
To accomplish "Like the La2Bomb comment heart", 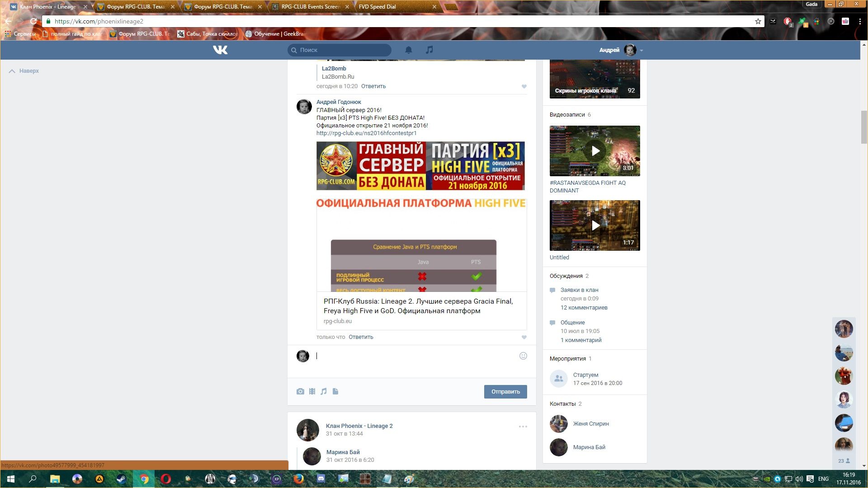I will tap(524, 86).
